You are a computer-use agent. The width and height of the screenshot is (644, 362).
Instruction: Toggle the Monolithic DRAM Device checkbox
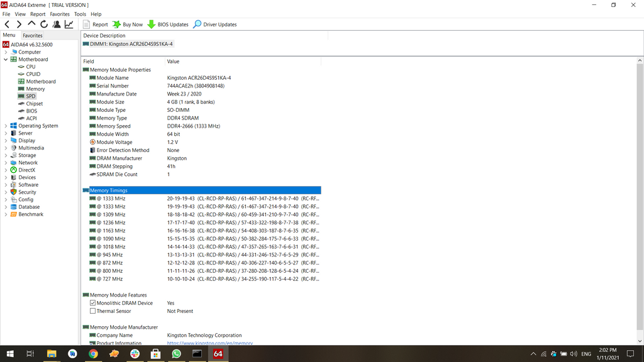coord(93,304)
